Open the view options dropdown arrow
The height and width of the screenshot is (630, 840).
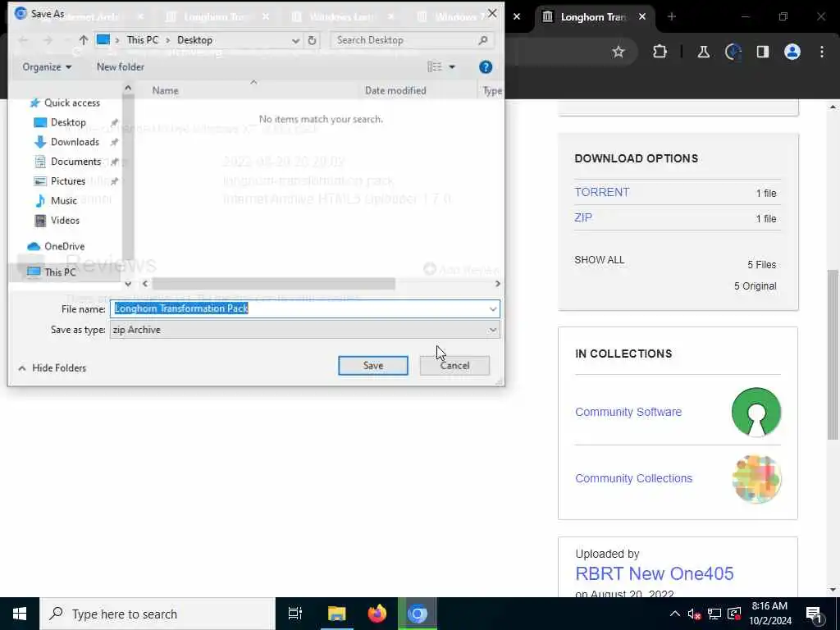(x=452, y=67)
